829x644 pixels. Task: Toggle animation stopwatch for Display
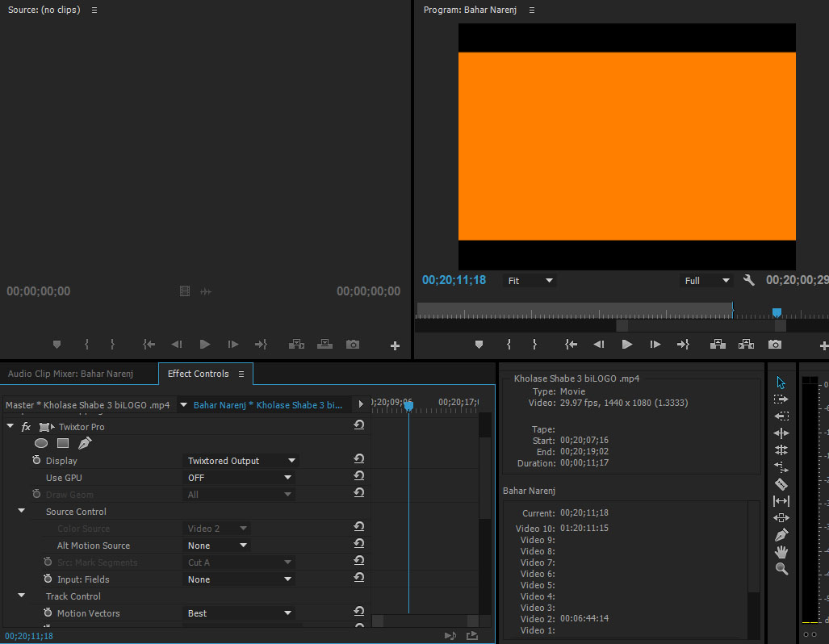[x=36, y=460]
